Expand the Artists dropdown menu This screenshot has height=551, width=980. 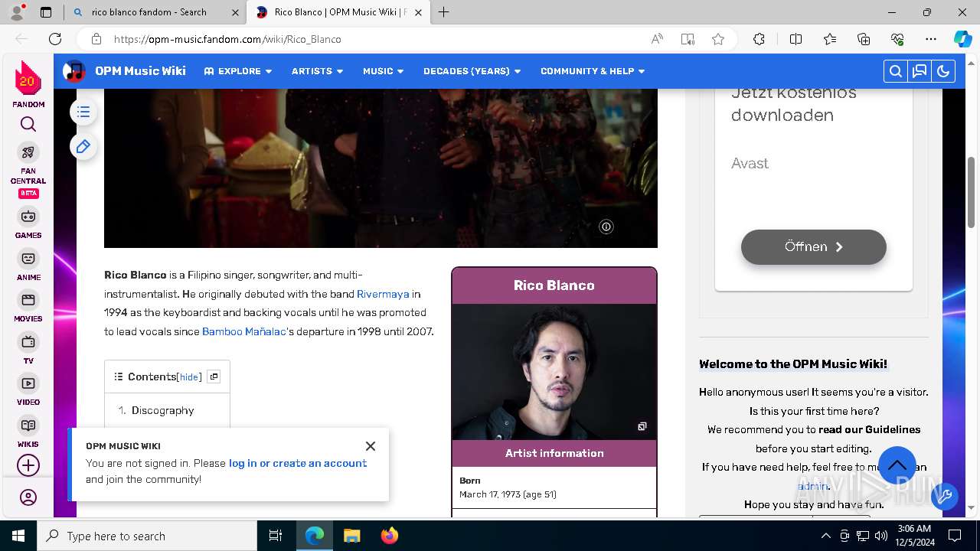[x=318, y=71]
